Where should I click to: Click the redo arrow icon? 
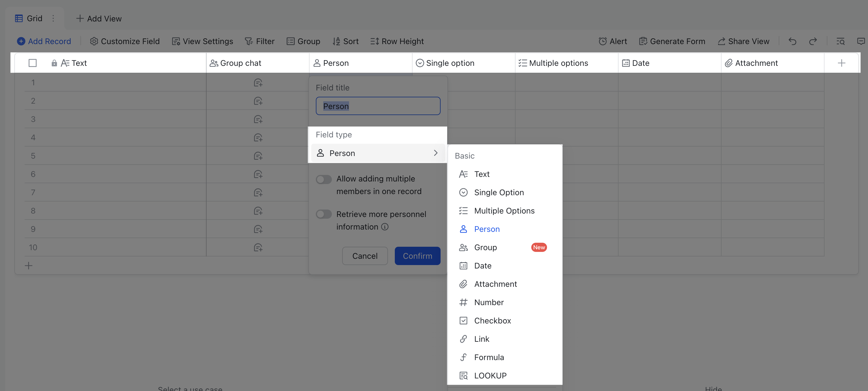pyautogui.click(x=813, y=41)
